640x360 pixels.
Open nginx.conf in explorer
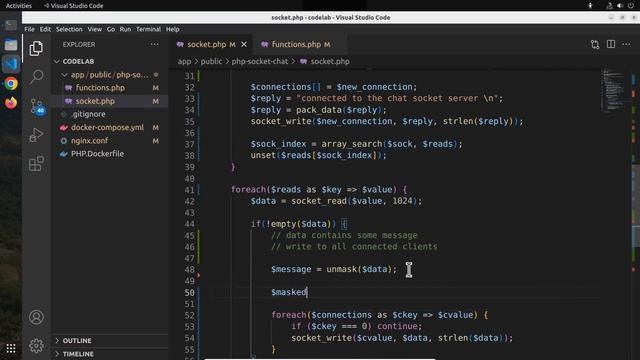coord(109,140)
